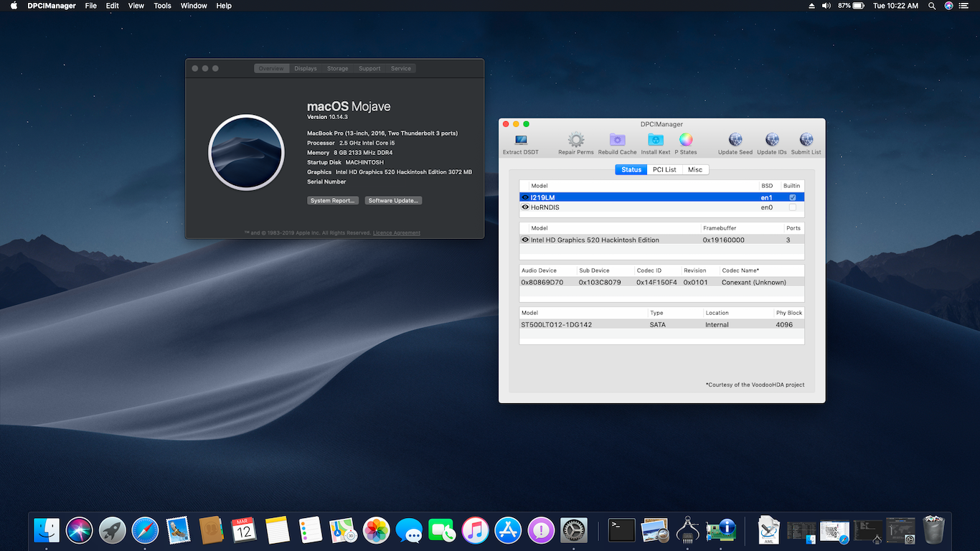Select the Repair Perms tool
The image size is (980, 551).
(575, 141)
